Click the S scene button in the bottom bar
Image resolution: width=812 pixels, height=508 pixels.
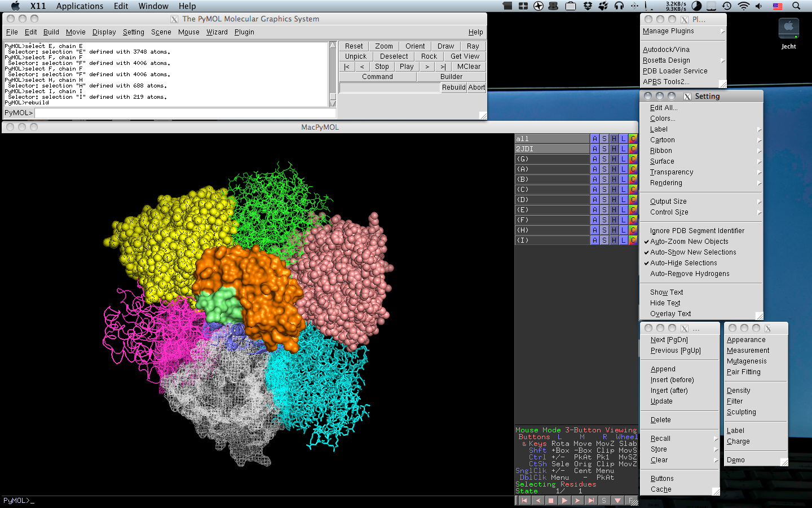(604, 500)
